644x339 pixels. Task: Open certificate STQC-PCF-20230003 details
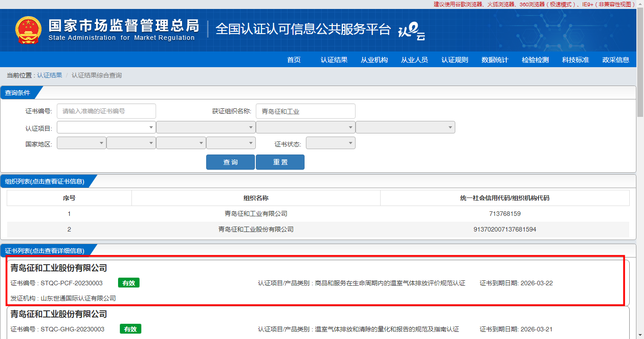[x=72, y=283]
